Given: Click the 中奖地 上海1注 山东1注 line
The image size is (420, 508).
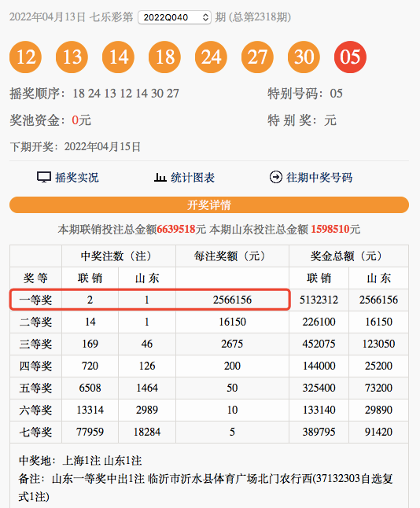Looking at the screenshot, I should [x=80, y=460].
